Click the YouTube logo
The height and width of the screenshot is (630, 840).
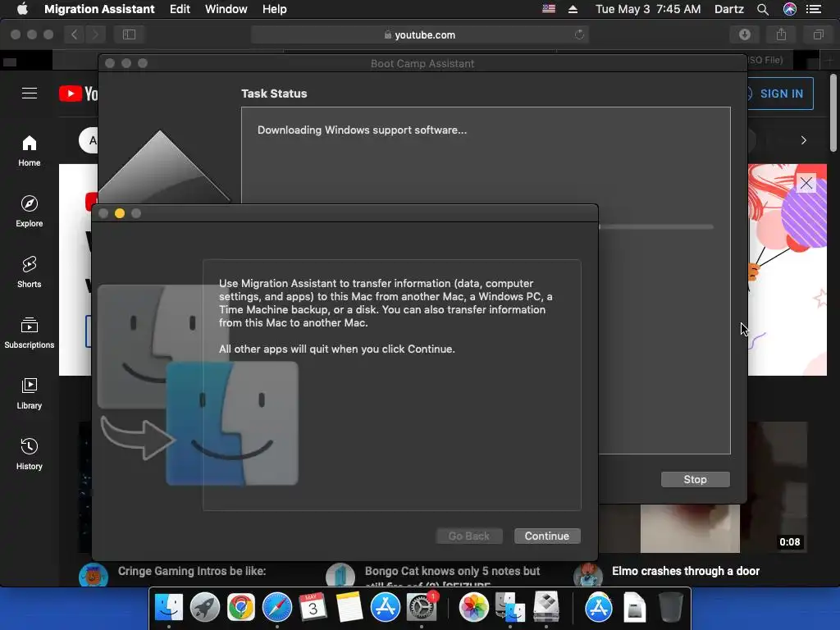79,94
